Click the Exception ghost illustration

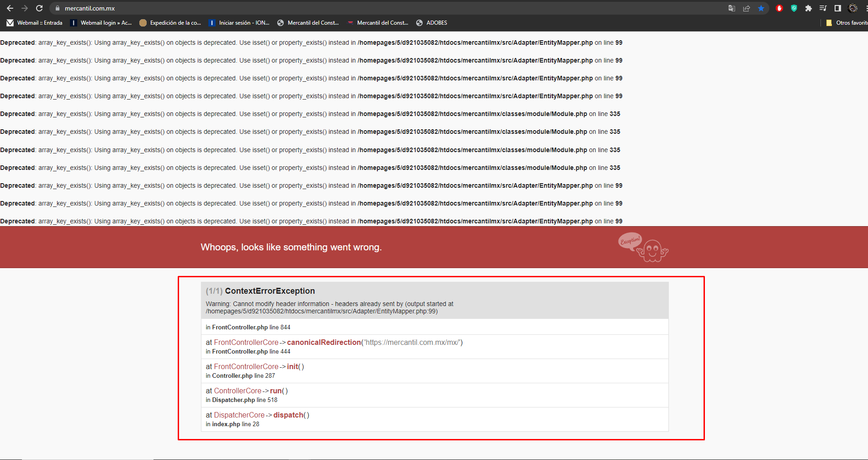pyautogui.click(x=643, y=247)
